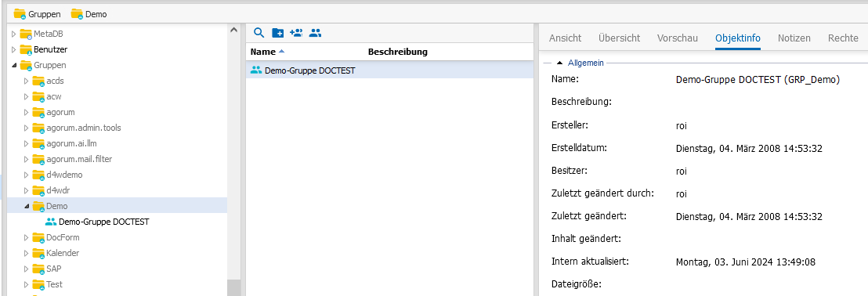Viewport: 868px width, 296px height.
Task: Switch to the Ansicht tab
Action: tap(565, 38)
